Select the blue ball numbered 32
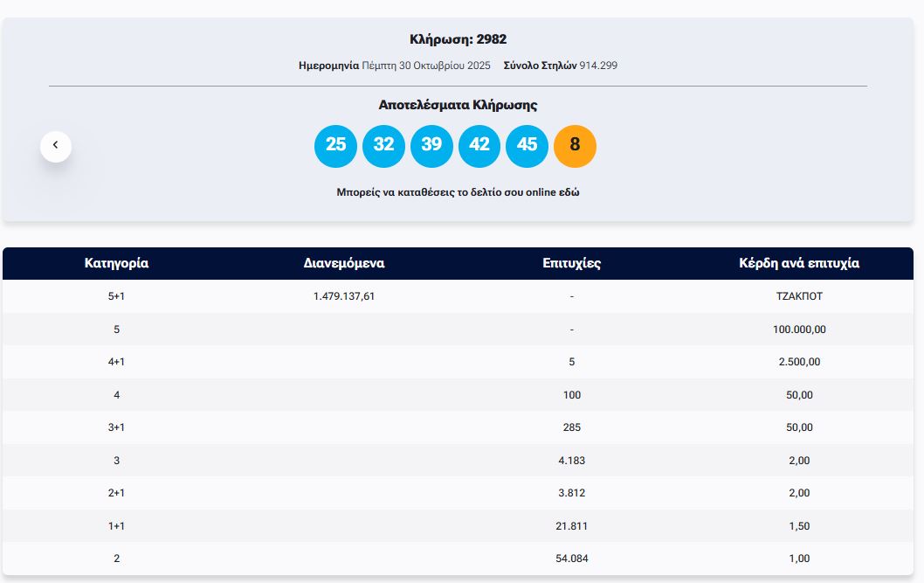 click(383, 146)
